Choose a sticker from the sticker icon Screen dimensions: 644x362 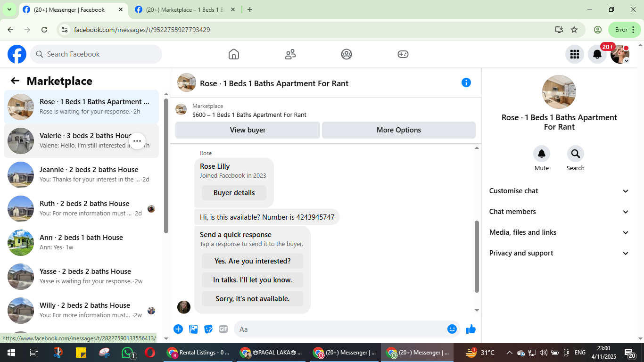tap(208, 329)
